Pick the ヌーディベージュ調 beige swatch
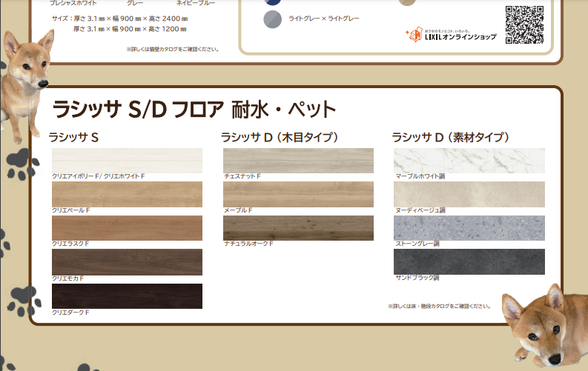Viewport: 588px width, 371px height. coord(469,194)
